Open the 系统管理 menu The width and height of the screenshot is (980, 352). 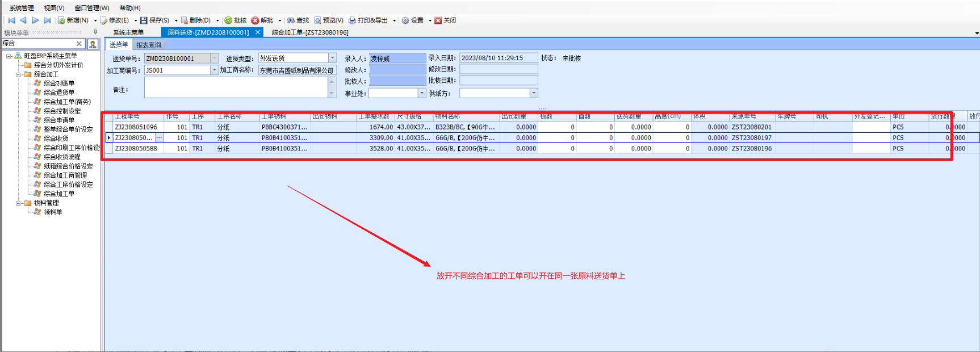coord(22,8)
